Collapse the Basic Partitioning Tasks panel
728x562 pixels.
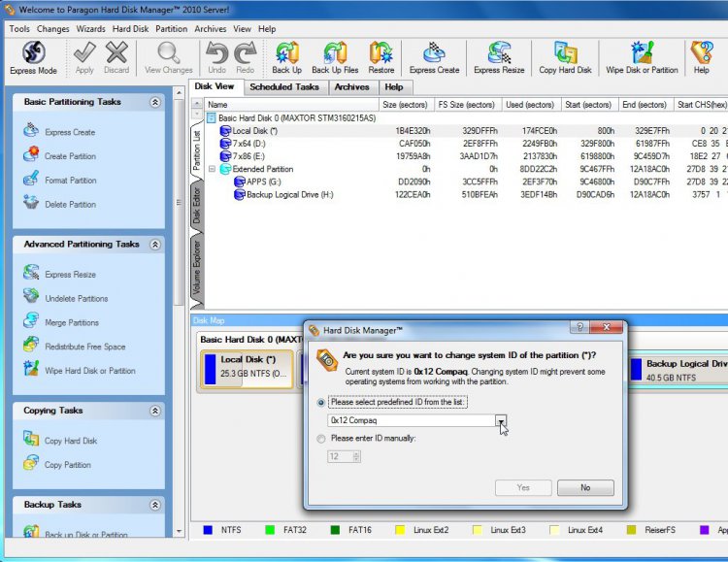155,102
